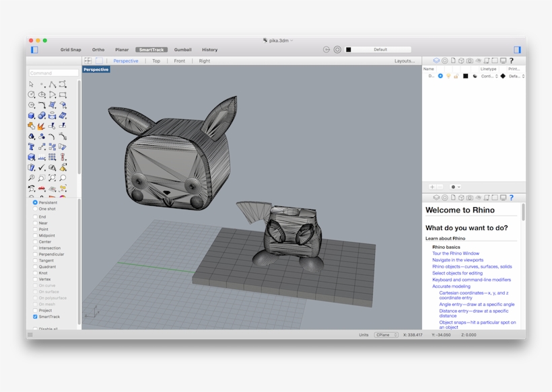
Task: Open the Properties panel icon
Action: 445,61
